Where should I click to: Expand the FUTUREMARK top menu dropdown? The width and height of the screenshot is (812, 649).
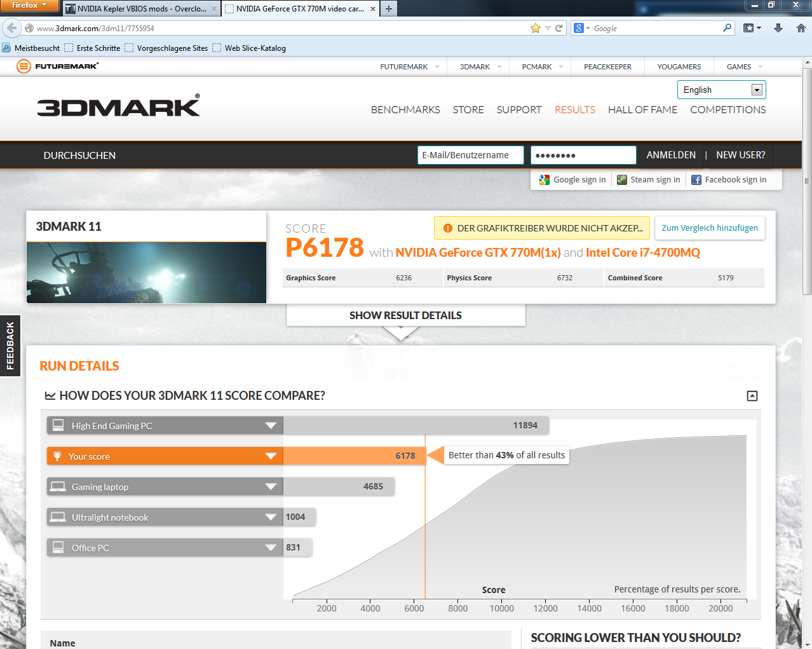[x=437, y=67]
